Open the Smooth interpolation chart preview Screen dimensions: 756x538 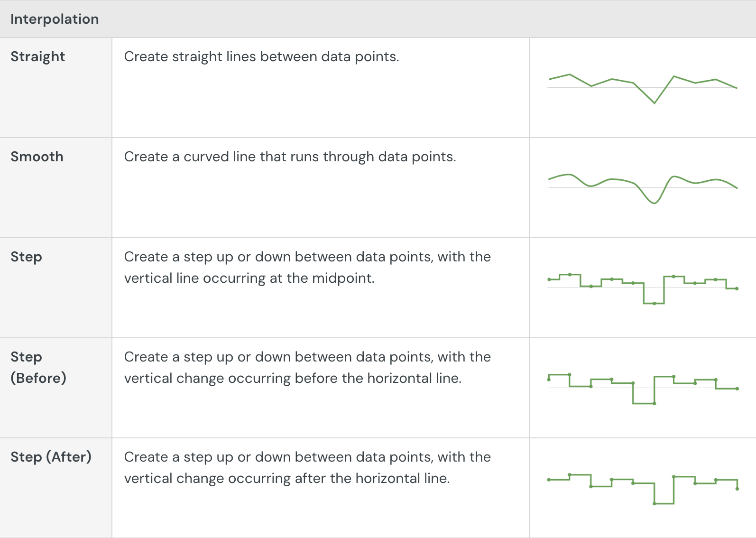643,188
